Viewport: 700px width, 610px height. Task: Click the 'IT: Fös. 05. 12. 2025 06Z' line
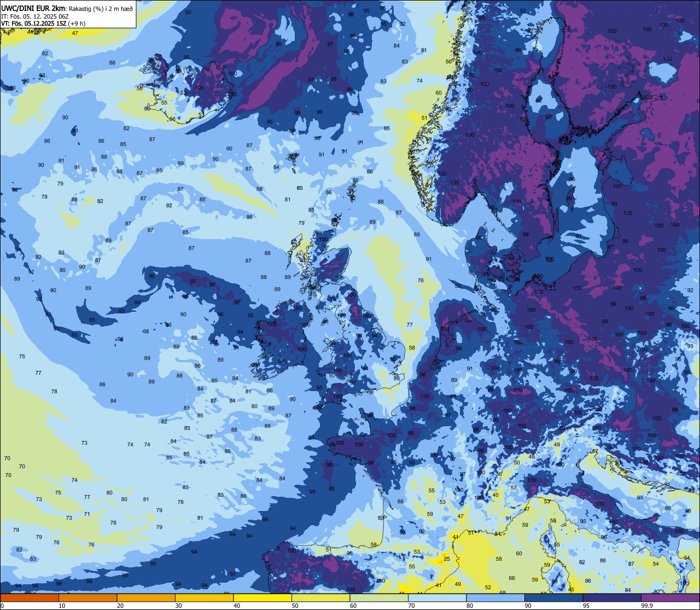[x=34, y=16]
